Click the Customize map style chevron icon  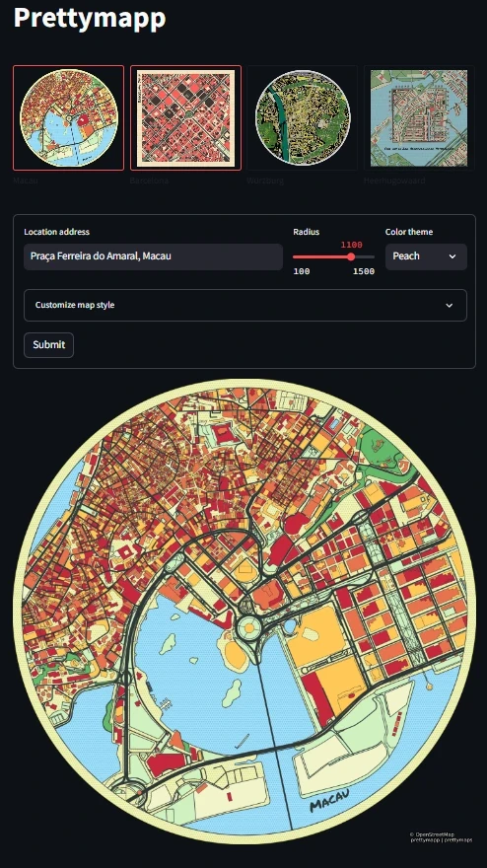pos(450,305)
